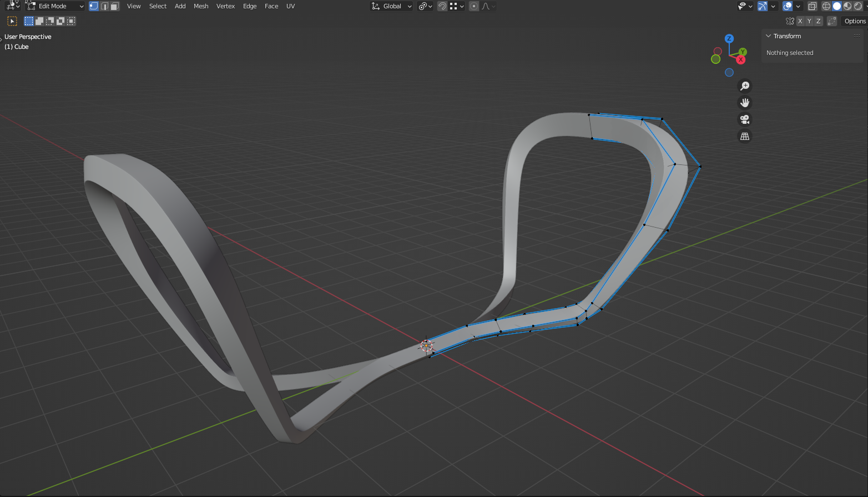Choose wireframe viewport shading
Image resolution: width=868 pixels, height=497 pixels.
tap(826, 6)
